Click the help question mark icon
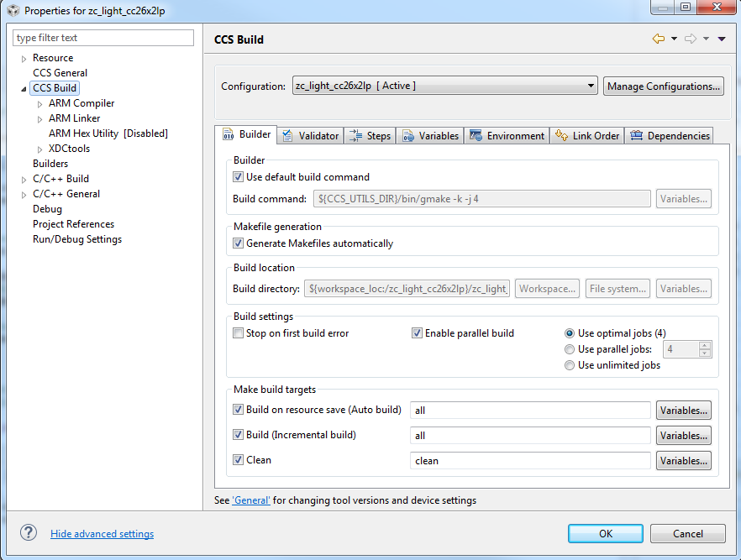The image size is (741, 560). click(x=29, y=533)
